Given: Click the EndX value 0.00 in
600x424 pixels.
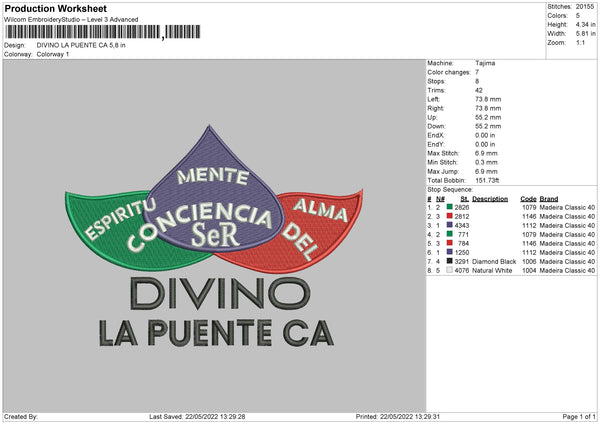Looking at the screenshot, I should pos(485,135).
